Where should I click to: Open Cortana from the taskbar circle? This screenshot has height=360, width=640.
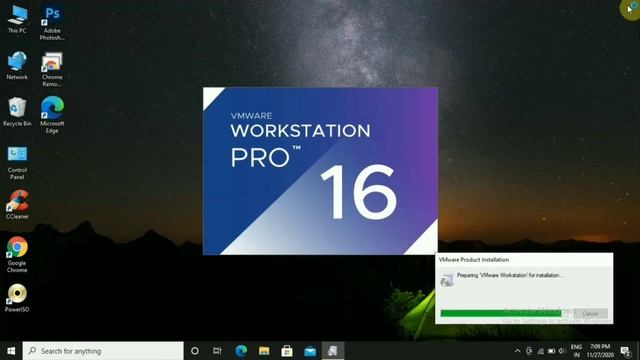click(x=195, y=351)
